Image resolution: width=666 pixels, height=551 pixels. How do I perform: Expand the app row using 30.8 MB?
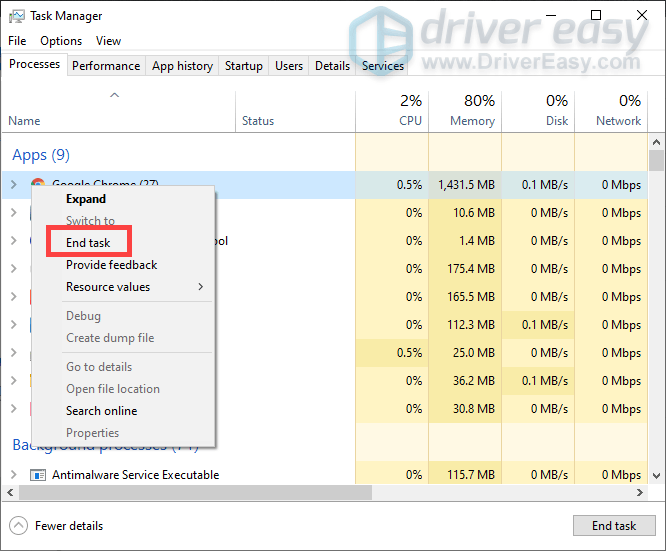point(14,409)
